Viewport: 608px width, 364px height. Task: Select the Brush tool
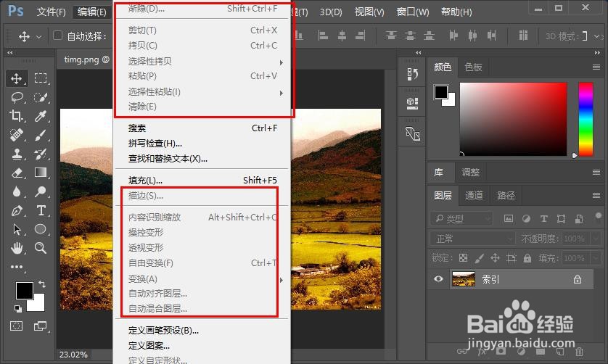coord(41,135)
